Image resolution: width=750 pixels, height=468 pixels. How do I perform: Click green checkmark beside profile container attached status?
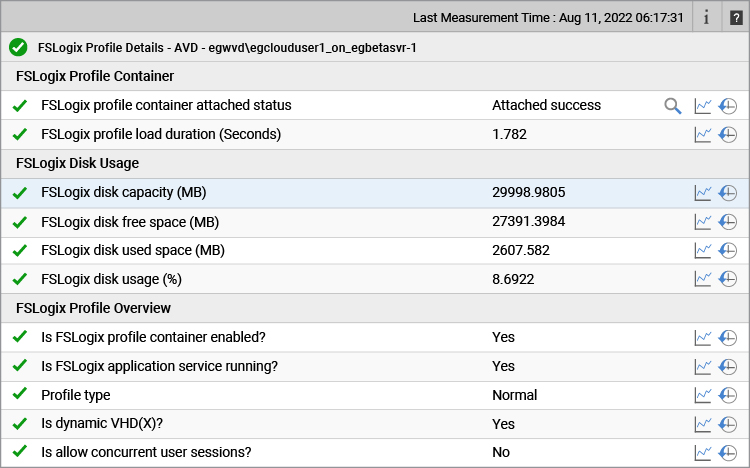(x=20, y=105)
